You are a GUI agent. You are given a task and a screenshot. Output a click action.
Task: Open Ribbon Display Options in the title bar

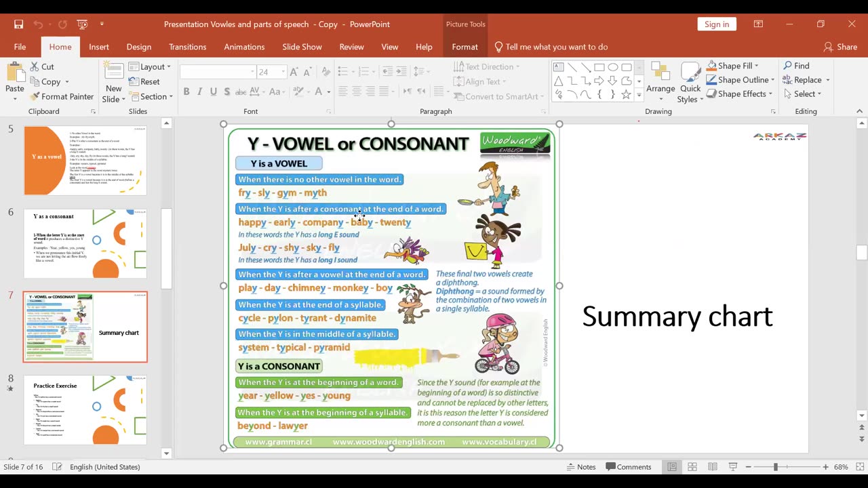tap(758, 24)
